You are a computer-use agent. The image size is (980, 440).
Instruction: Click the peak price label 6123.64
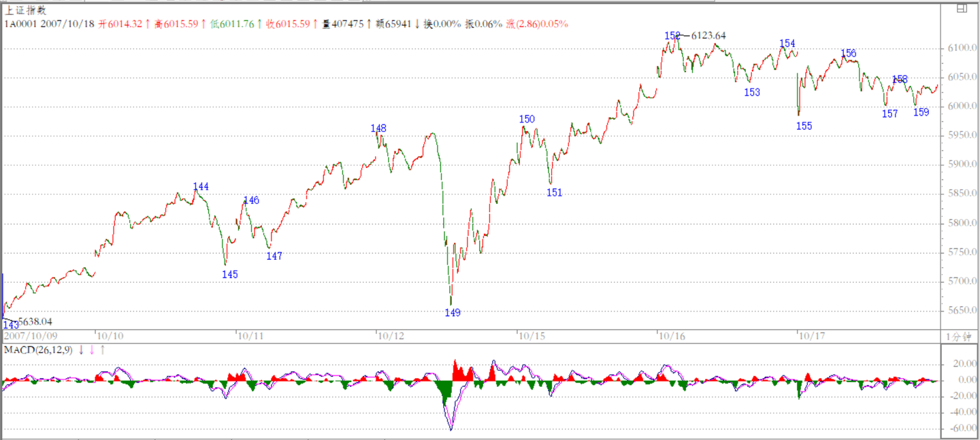click(708, 35)
